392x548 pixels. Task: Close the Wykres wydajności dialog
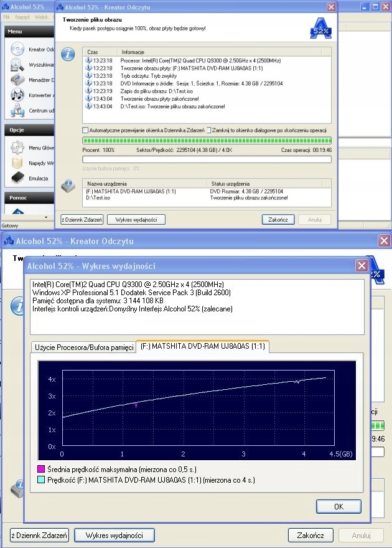tap(362, 266)
